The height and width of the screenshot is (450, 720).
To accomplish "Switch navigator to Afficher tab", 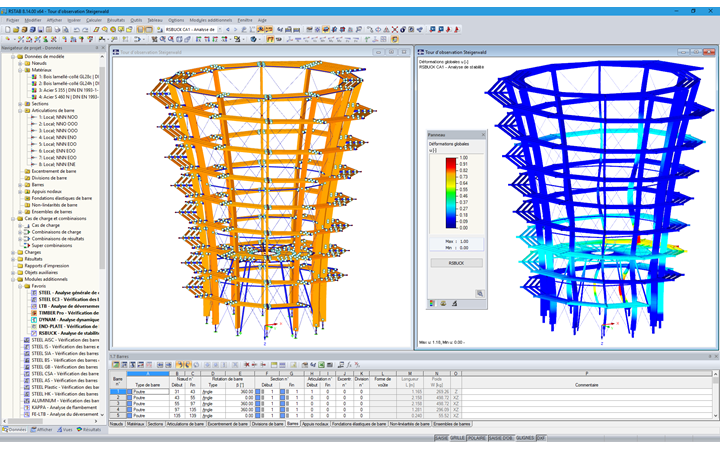I will (x=41, y=430).
